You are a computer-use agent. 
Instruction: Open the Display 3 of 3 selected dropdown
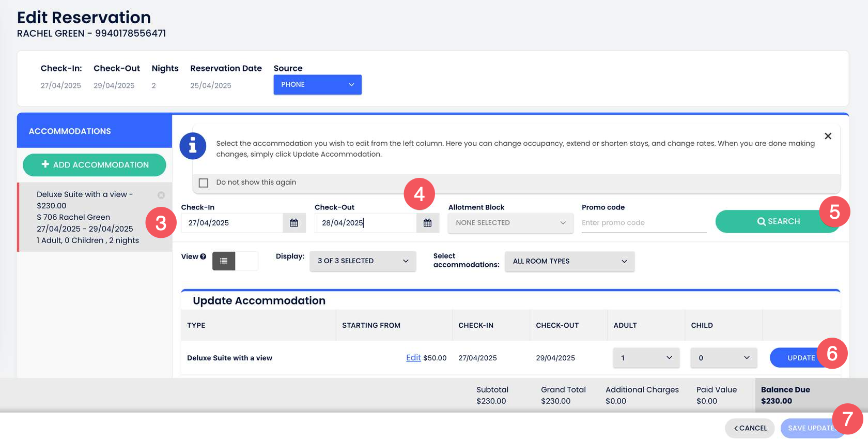363,261
